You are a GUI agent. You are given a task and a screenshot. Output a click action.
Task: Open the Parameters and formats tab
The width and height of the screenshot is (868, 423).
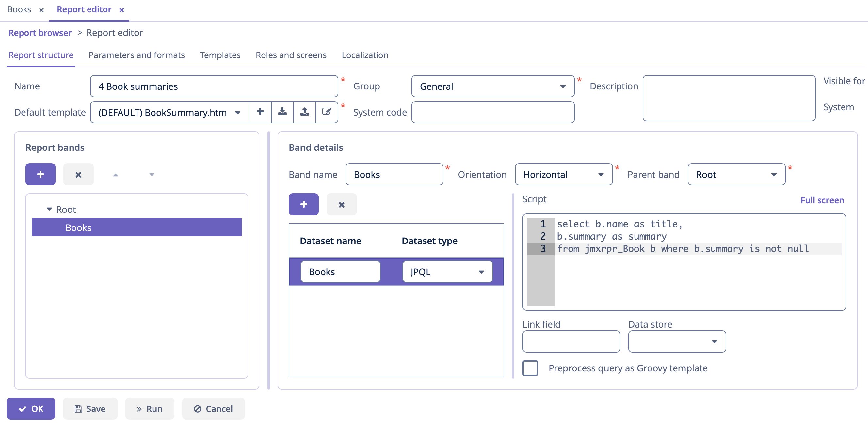coord(137,55)
